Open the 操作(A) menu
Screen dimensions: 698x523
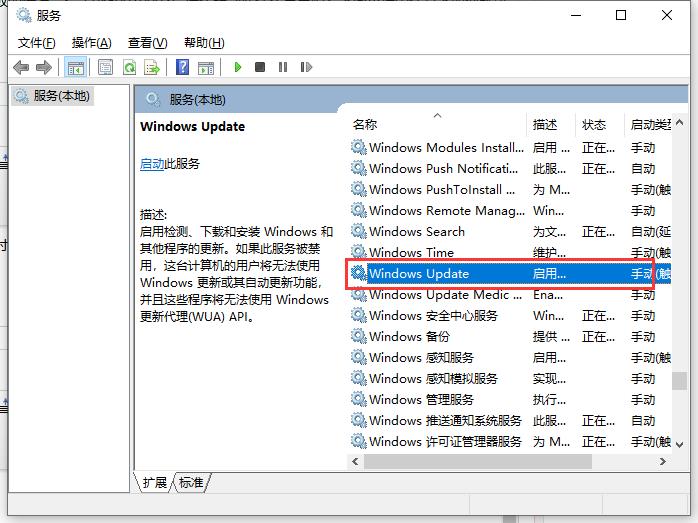click(92, 43)
